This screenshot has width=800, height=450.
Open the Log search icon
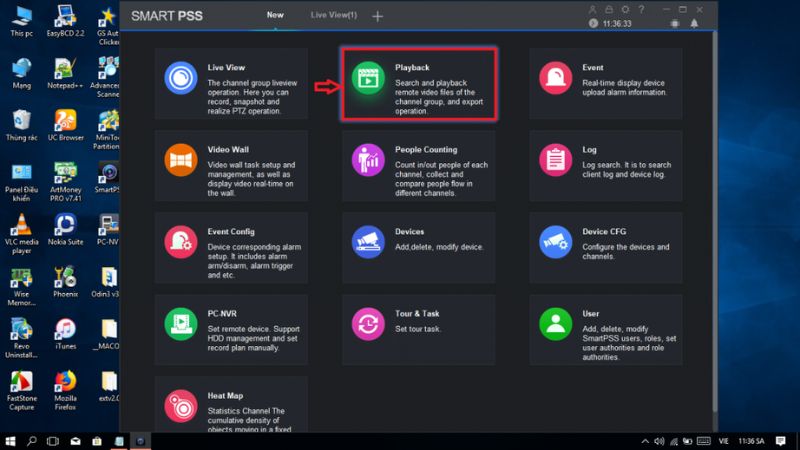pos(555,160)
